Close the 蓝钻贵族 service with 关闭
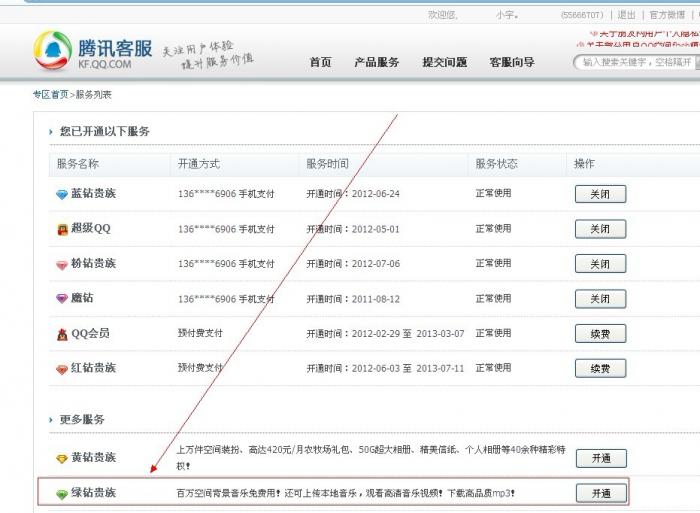The width and height of the screenshot is (700, 513). tap(600, 194)
